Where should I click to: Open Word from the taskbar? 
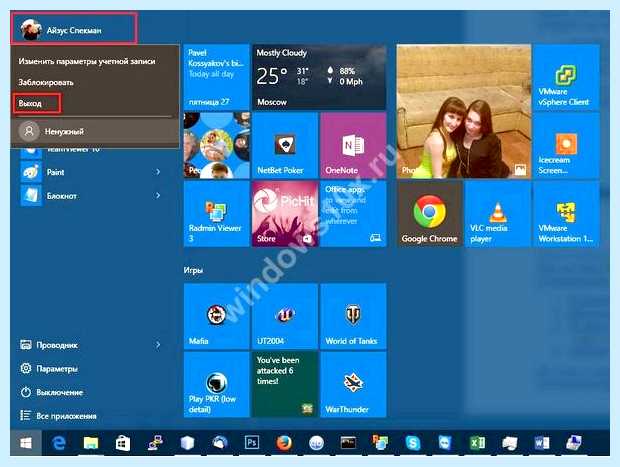point(542,443)
